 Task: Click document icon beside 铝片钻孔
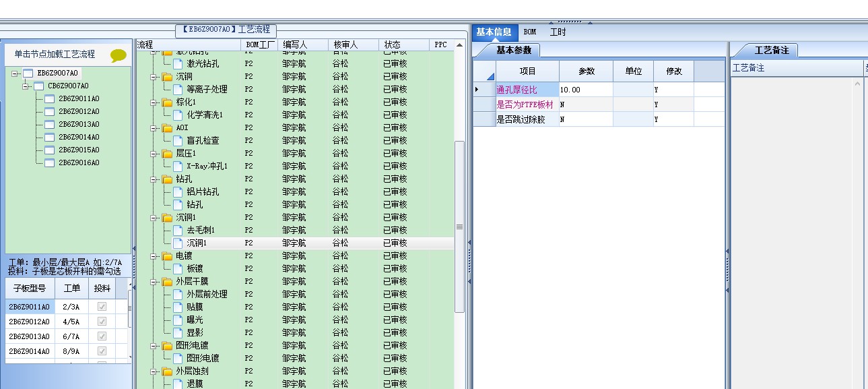(x=178, y=191)
